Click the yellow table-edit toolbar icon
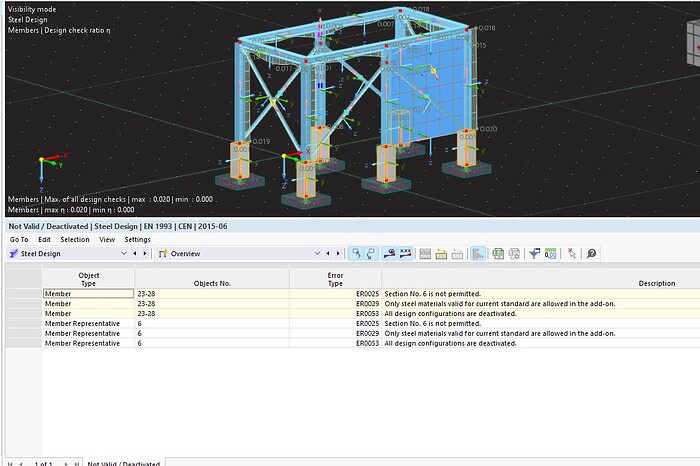700x466 pixels. [441, 254]
